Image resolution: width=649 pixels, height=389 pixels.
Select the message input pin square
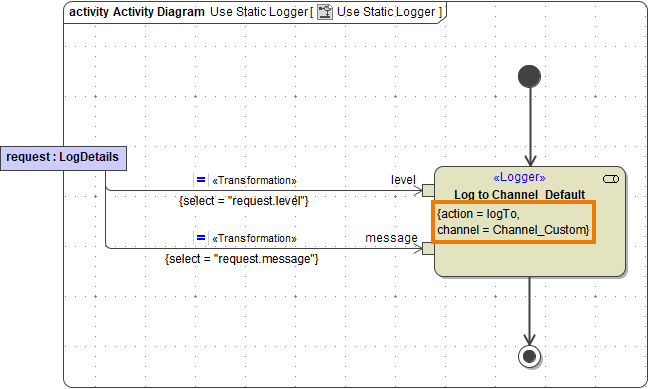(x=428, y=249)
